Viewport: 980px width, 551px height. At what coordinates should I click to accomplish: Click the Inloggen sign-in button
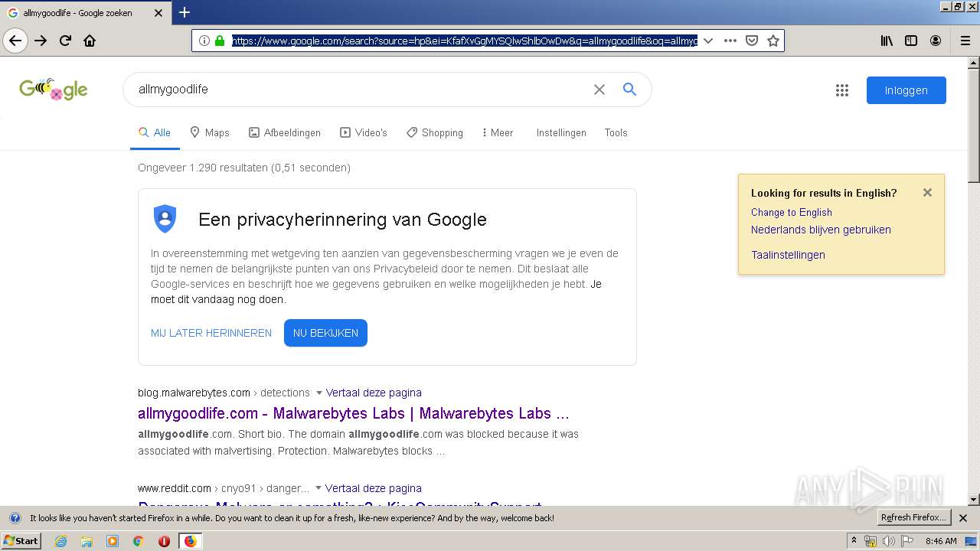point(906,90)
